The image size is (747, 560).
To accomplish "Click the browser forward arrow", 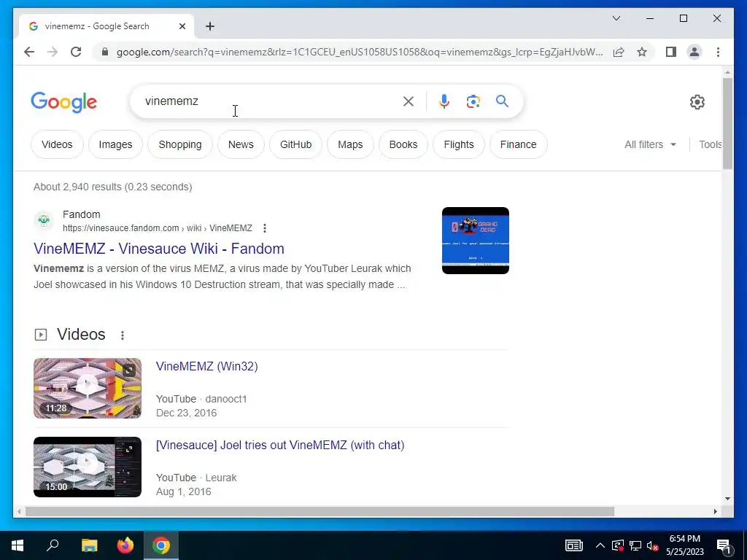I will pyautogui.click(x=53, y=52).
